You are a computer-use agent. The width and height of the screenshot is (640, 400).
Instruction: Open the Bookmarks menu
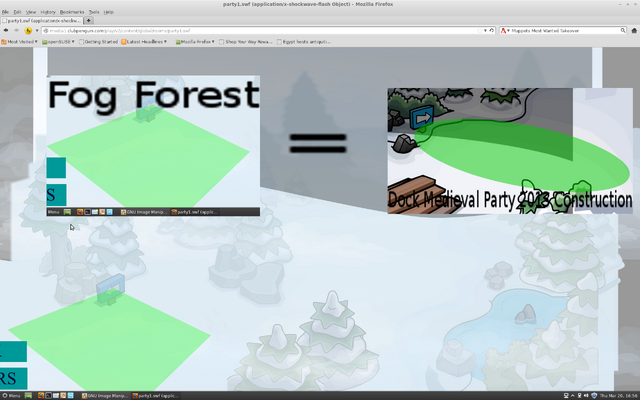coord(72,12)
